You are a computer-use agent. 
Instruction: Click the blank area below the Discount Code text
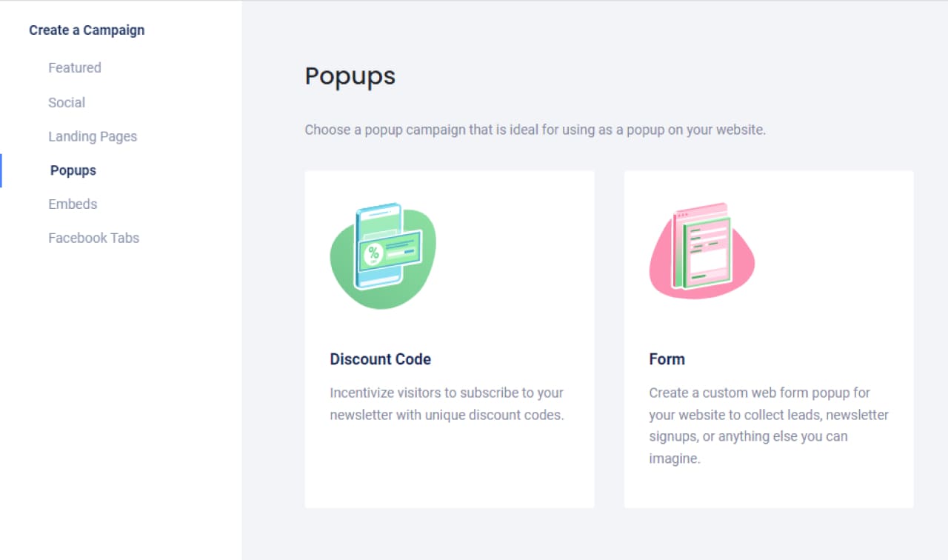click(x=450, y=467)
